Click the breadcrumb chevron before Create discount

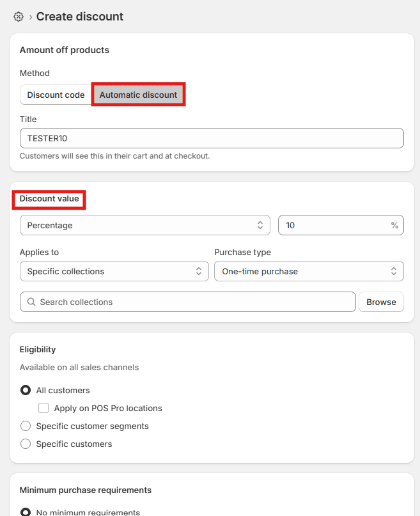point(30,17)
